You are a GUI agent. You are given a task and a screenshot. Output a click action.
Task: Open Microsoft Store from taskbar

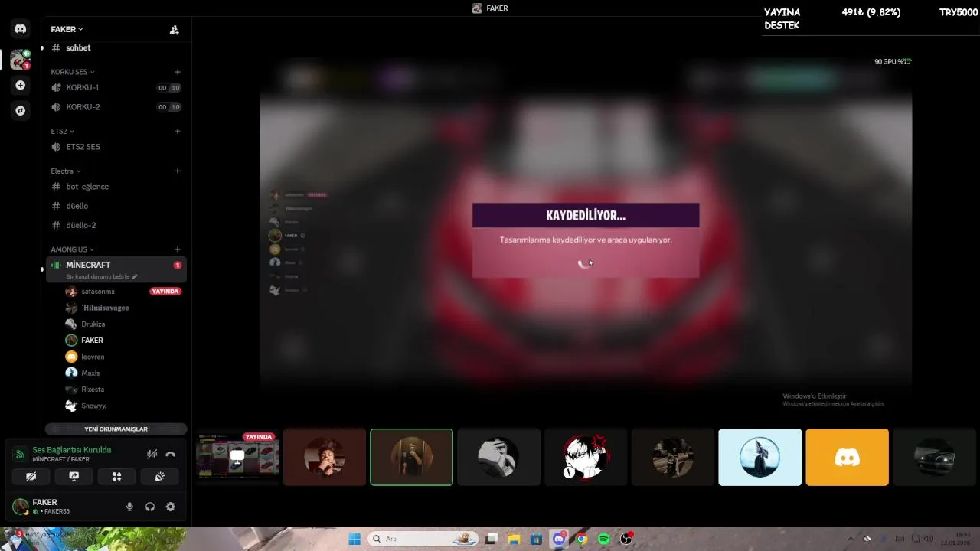pyautogui.click(x=536, y=539)
